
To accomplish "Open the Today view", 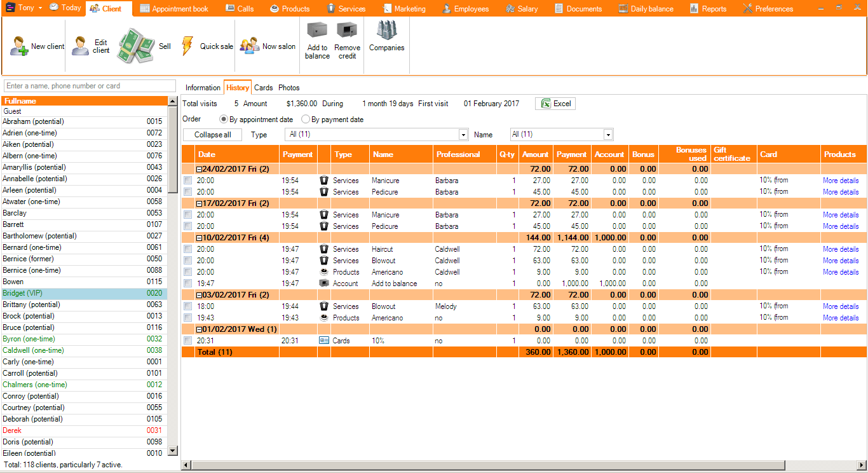I will click(x=65, y=8).
